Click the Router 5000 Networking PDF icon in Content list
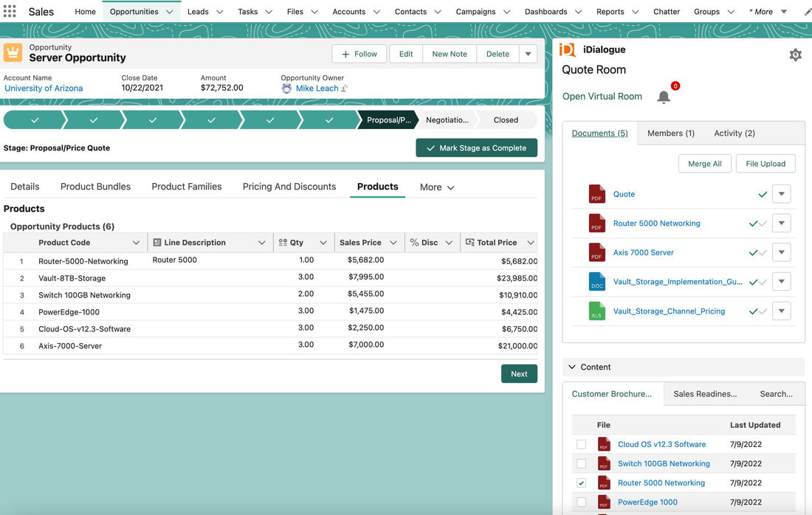The height and width of the screenshot is (515, 812). click(604, 483)
